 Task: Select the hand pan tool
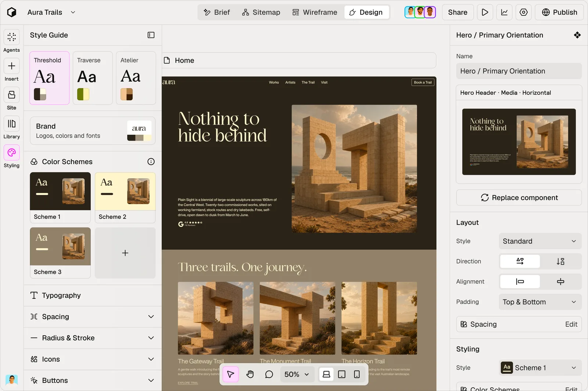(x=250, y=374)
